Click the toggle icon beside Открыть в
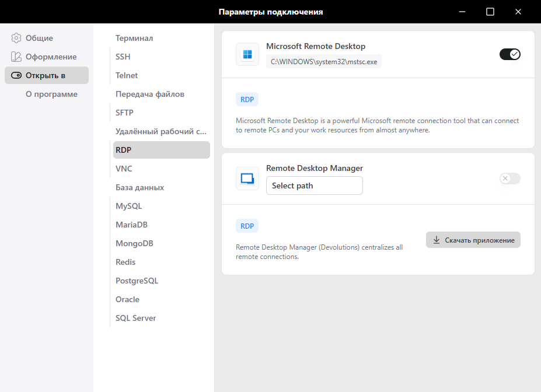Viewport: 541px width, 392px height. click(x=16, y=75)
